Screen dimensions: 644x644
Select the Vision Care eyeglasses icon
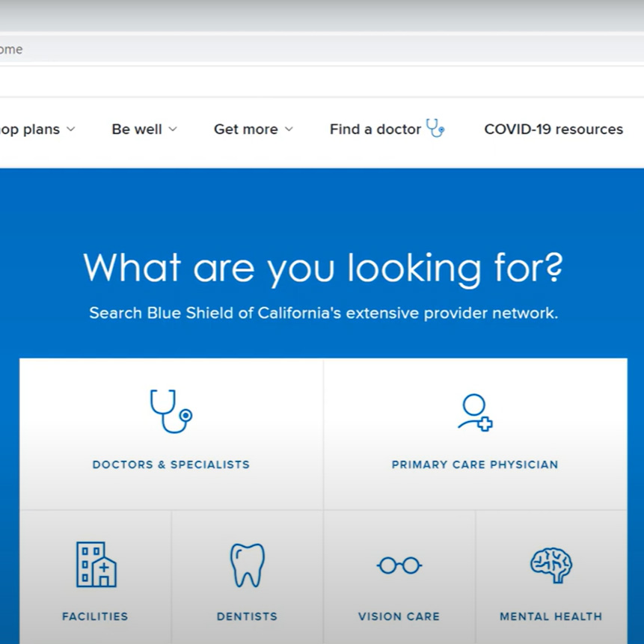[x=399, y=565]
